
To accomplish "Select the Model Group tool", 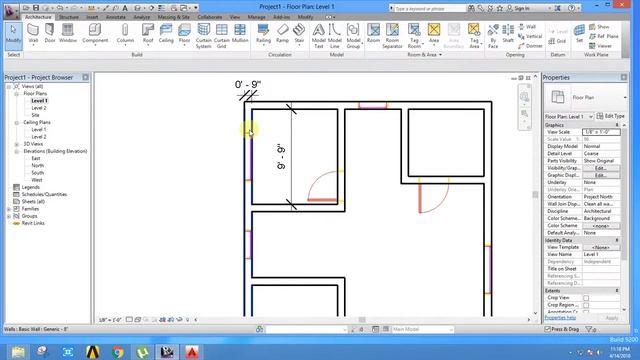I will click(x=353, y=36).
